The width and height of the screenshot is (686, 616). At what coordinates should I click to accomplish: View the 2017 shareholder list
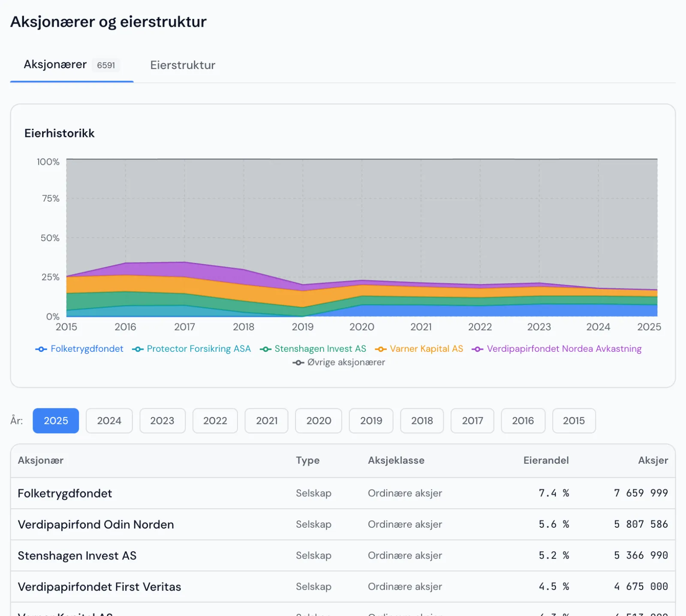472,421
